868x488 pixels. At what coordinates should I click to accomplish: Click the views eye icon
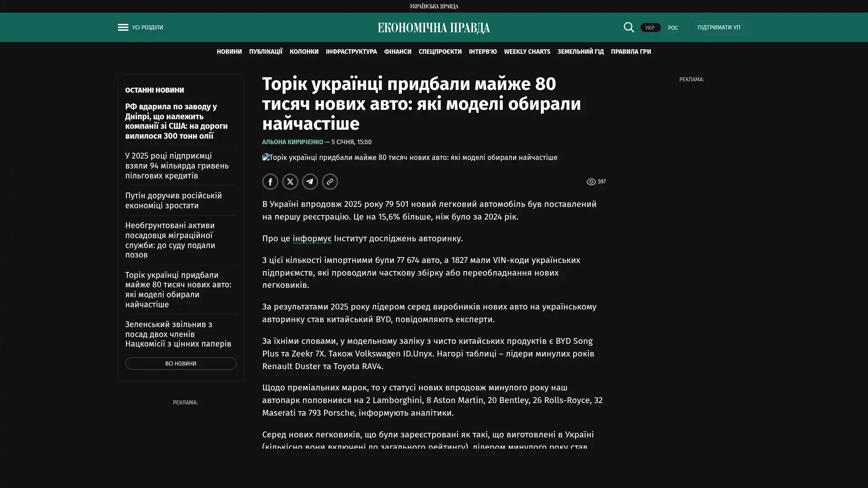(591, 182)
